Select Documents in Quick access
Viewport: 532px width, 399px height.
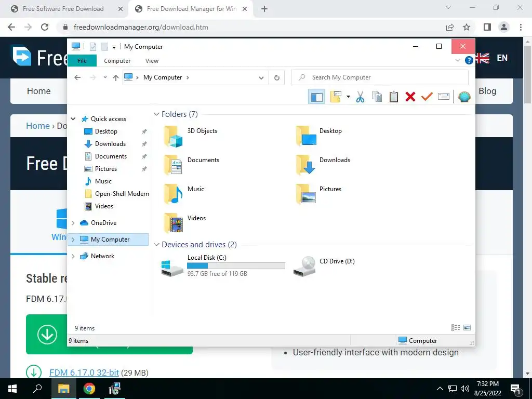[x=111, y=156]
